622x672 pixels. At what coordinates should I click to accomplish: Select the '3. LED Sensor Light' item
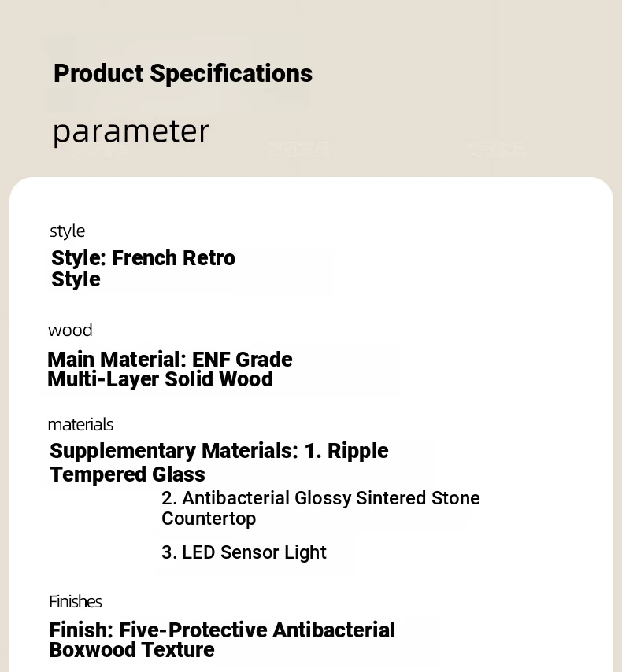243,552
